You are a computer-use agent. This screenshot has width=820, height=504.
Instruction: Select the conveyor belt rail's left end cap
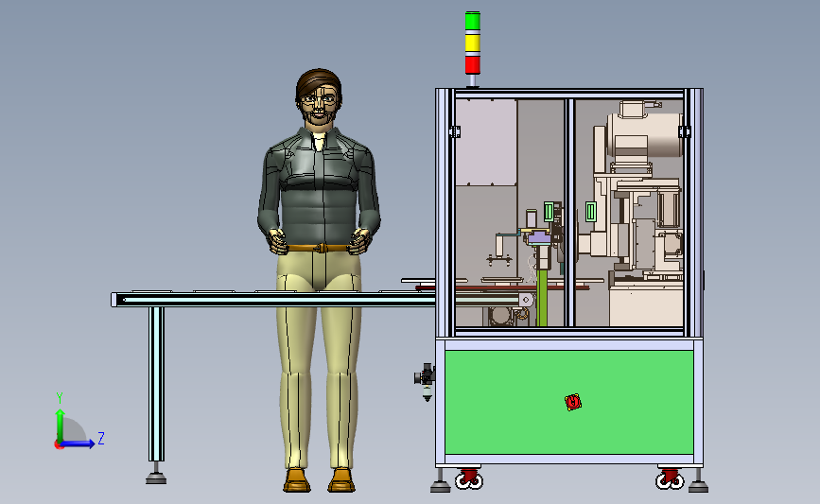(114, 300)
